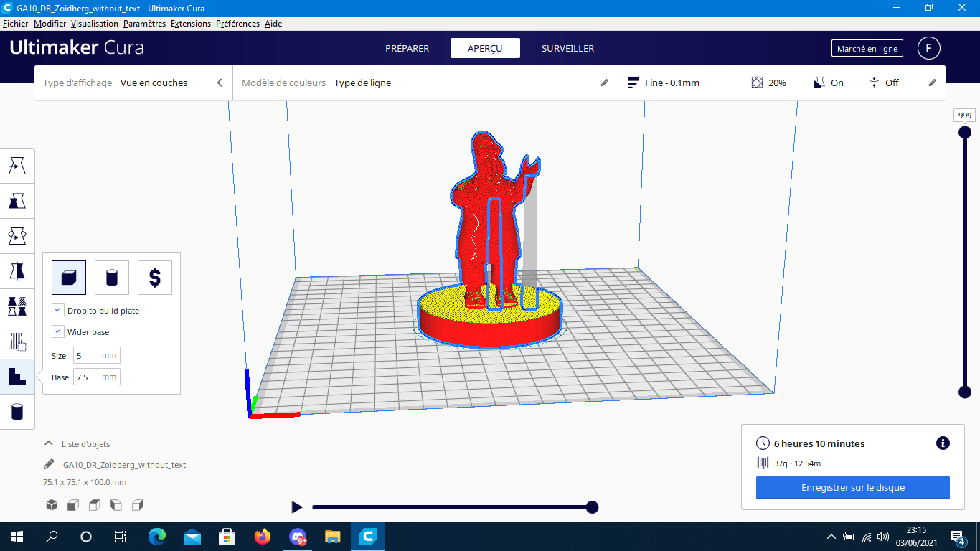Open File Explorer from the taskbar

click(x=332, y=537)
